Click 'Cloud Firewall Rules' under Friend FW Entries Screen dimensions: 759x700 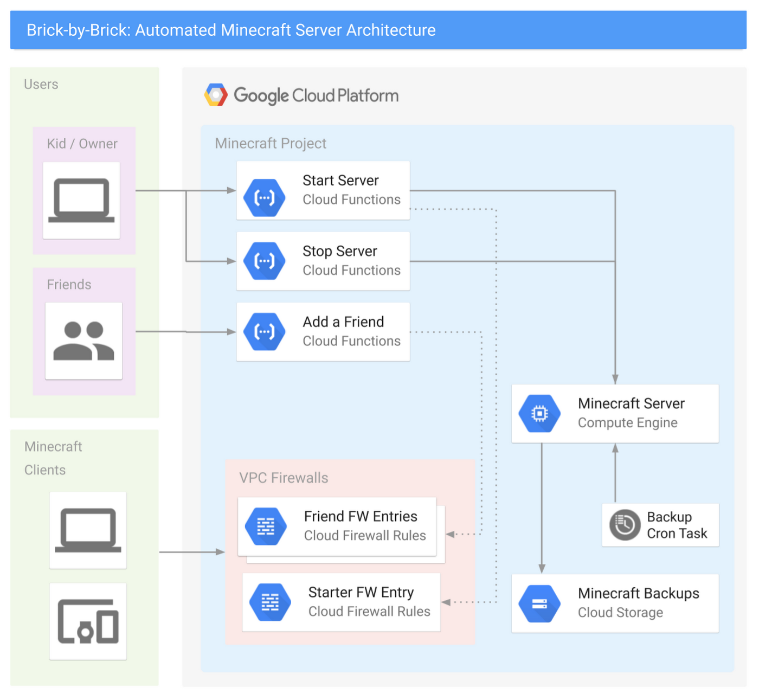[365, 536]
